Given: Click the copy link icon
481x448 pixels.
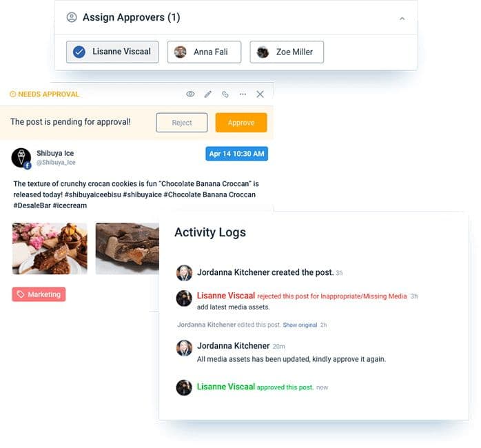Looking at the screenshot, I should (225, 94).
